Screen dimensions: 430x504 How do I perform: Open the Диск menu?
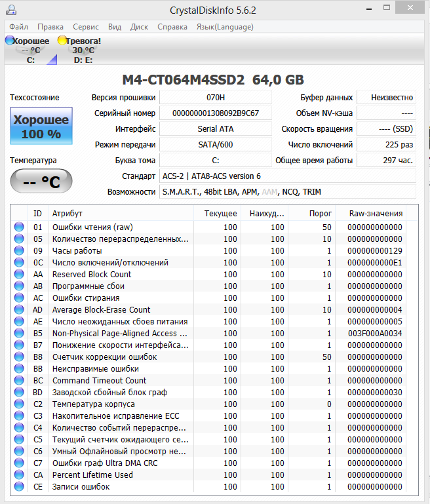[139, 27]
